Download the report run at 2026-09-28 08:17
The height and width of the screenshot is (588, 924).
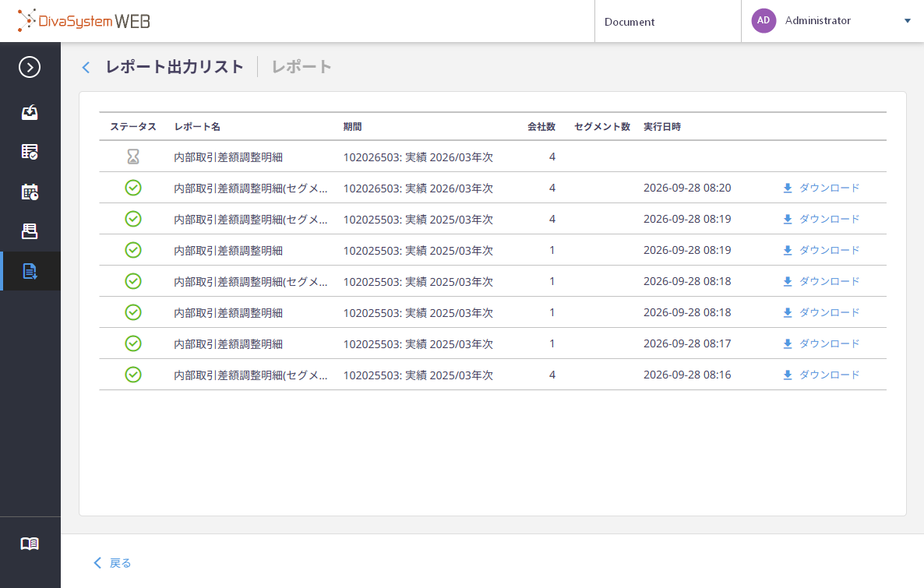821,343
